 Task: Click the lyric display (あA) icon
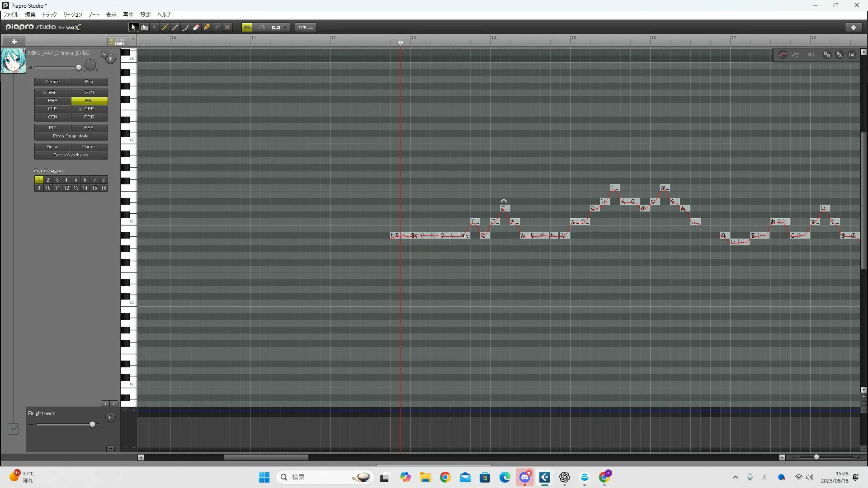pyautogui.click(x=839, y=55)
